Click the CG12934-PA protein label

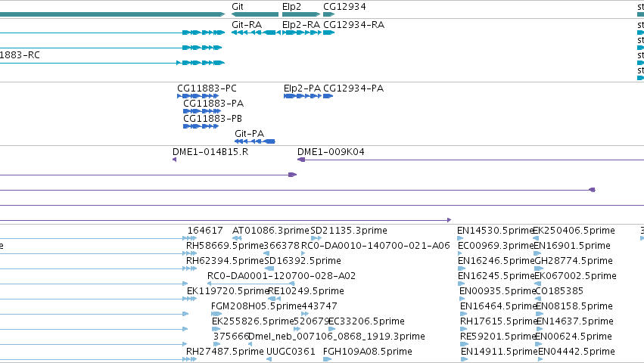tap(353, 88)
